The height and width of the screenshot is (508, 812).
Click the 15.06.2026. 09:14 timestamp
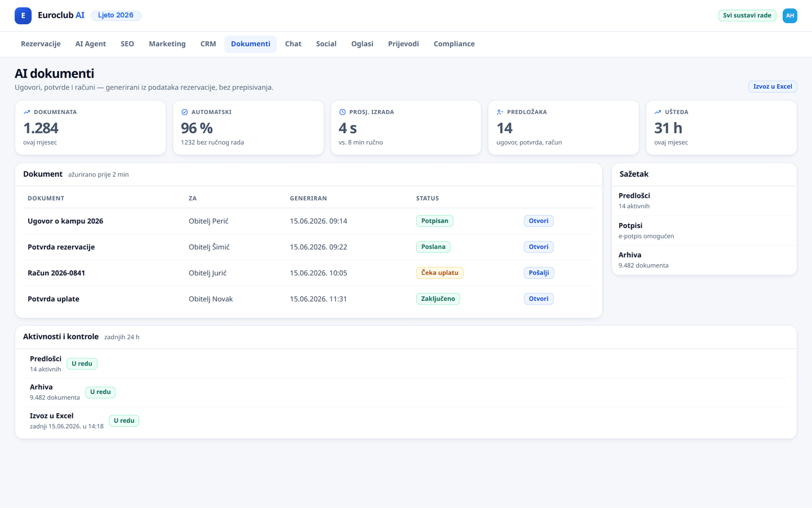pos(319,221)
